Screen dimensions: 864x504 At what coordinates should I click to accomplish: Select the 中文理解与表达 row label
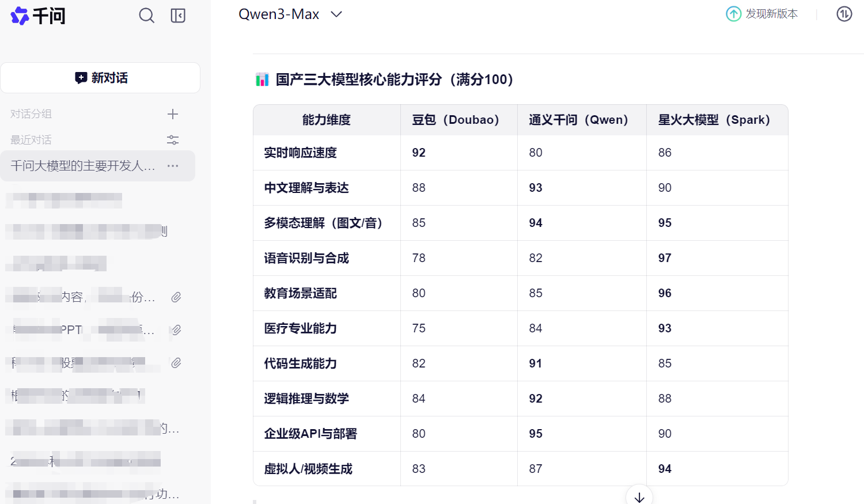coord(306,188)
